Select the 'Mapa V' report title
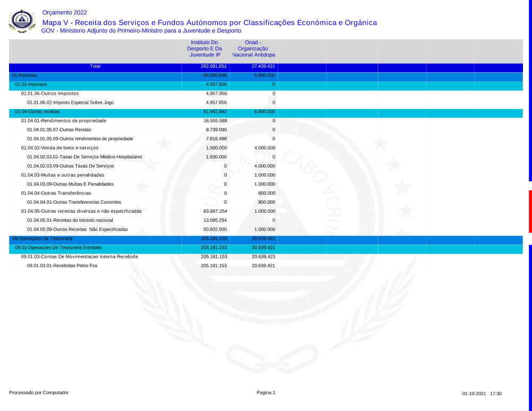 (209, 22)
